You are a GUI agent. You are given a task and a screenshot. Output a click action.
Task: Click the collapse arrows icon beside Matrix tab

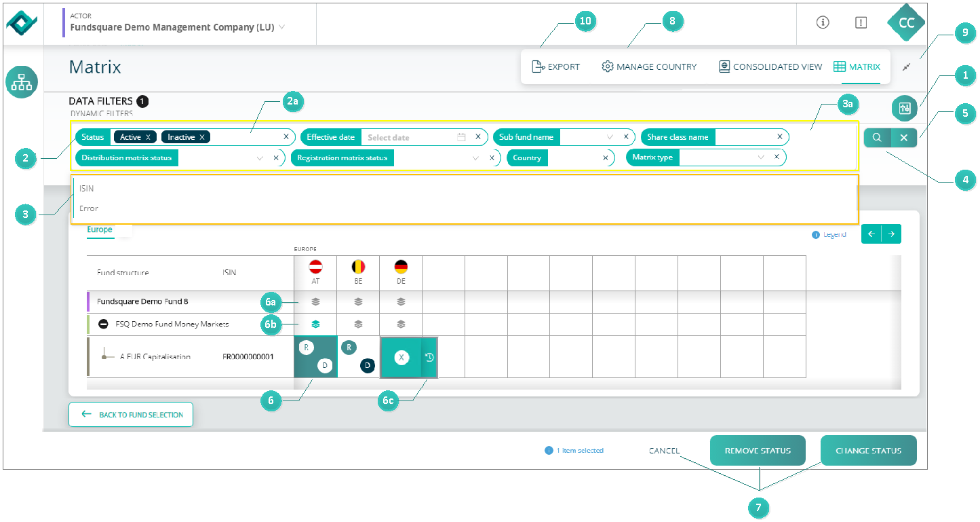[x=907, y=67]
